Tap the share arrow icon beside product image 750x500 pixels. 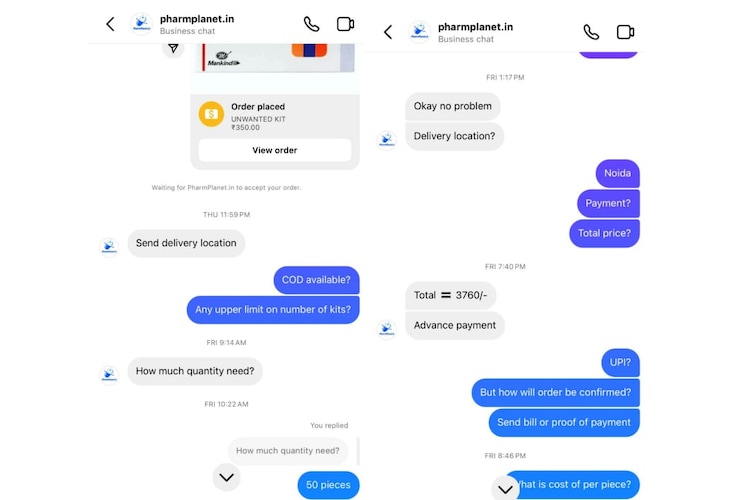tap(173, 48)
